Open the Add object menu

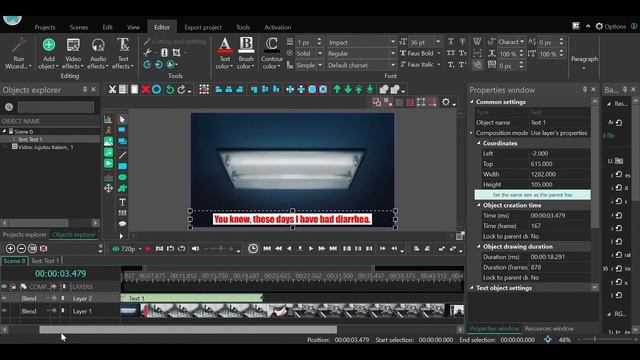49,53
